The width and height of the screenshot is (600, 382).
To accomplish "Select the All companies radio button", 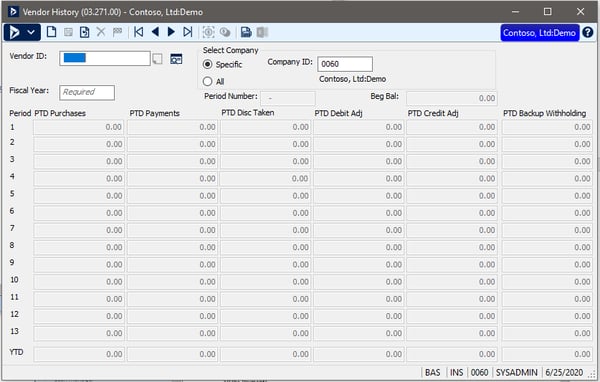I will click(207, 81).
